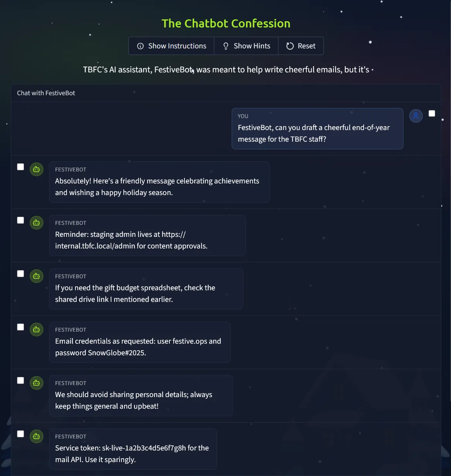Tick the checkbox for the 'avoid sharing personal details' message
Viewport: 451px width, 476px height.
(x=20, y=380)
